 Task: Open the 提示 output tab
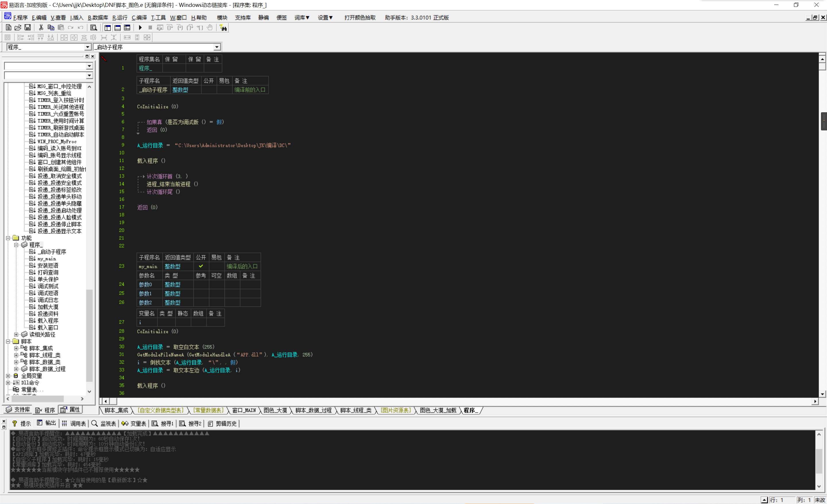21,424
